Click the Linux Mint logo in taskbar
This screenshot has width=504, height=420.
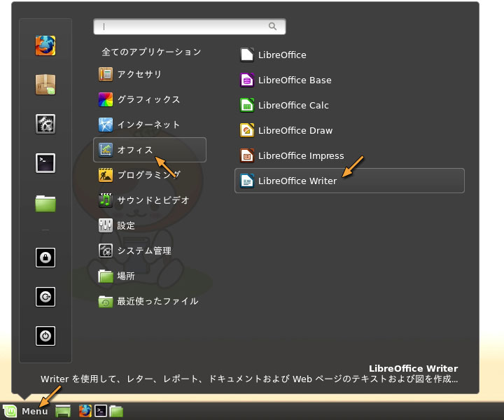pos(10,411)
